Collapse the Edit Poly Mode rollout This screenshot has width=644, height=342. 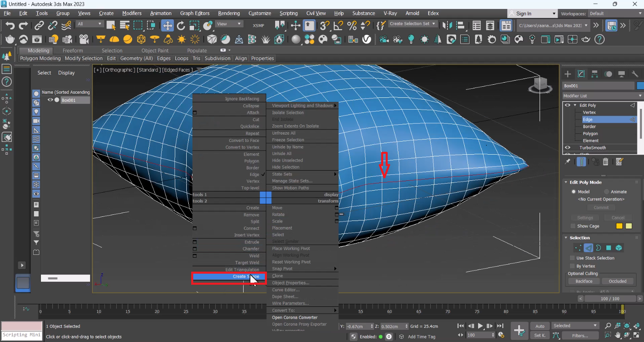tap(566, 182)
